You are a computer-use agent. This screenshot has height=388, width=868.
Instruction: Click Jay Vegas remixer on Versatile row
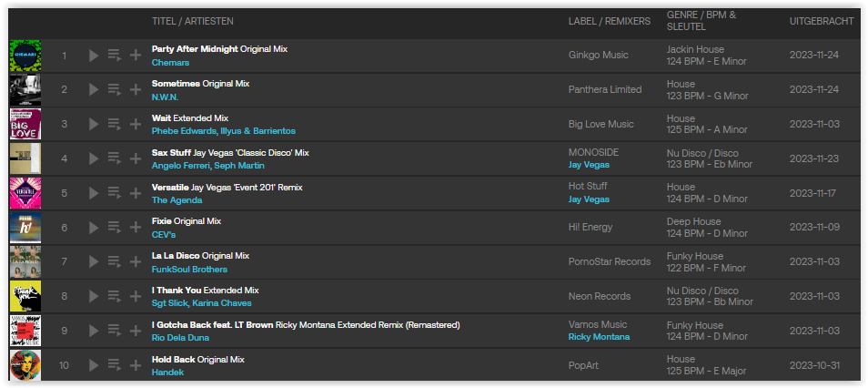point(589,199)
